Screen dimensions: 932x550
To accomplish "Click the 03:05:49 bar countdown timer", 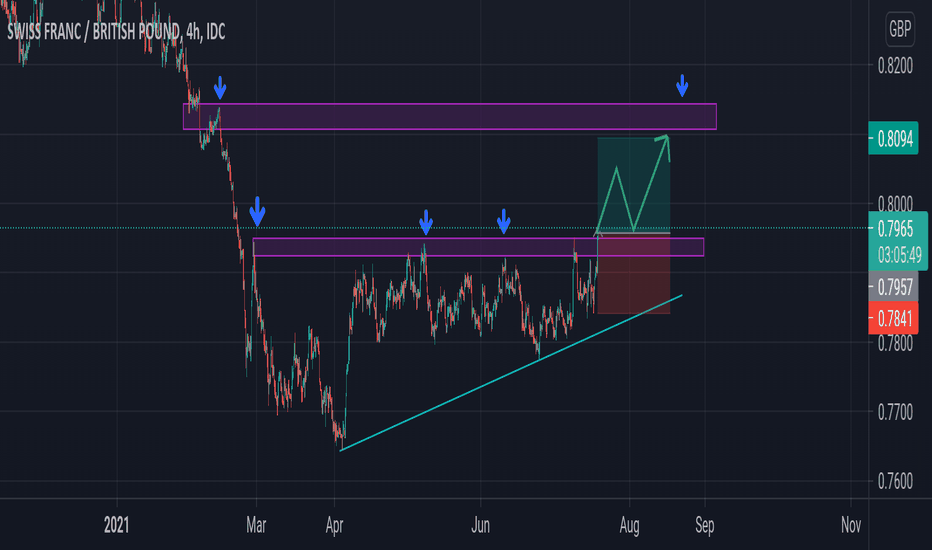I will (898, 256).
